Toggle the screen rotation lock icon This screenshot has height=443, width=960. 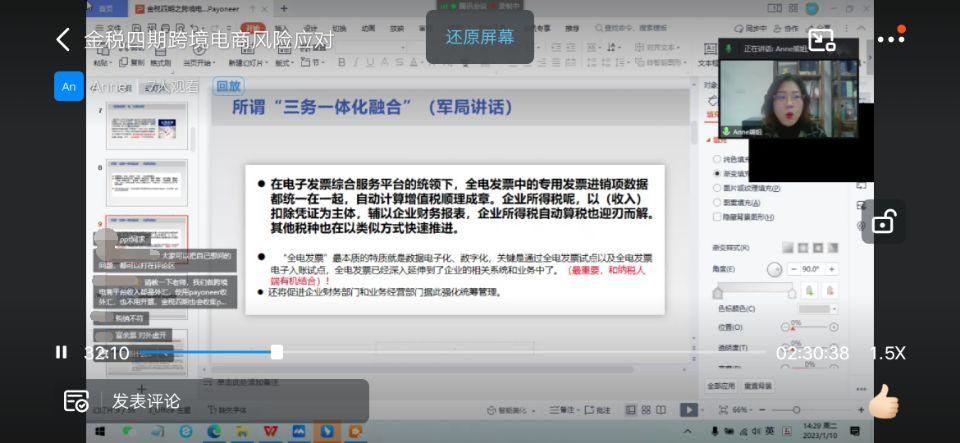(x=883, y=222)
